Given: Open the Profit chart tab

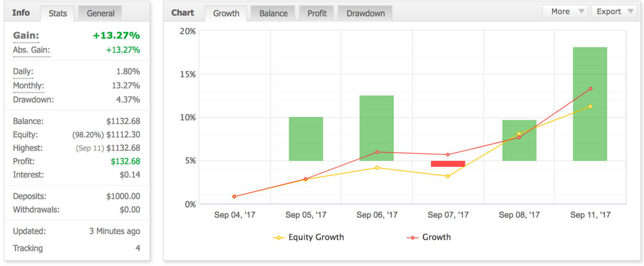Looking at the screenshot, I should pos(317,14).
